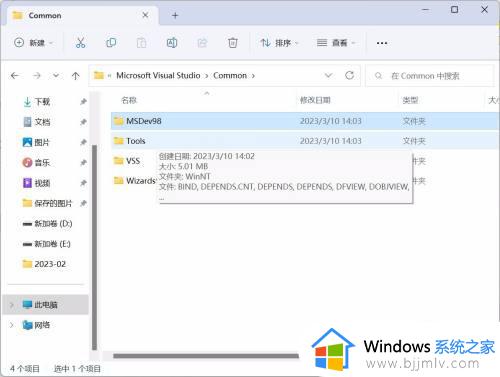Click the VSS folder icon

[119, 161]
